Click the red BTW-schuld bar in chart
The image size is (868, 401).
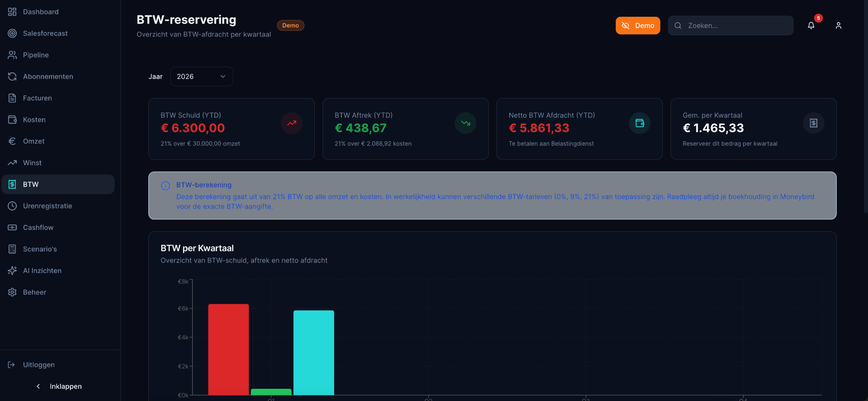228,349
